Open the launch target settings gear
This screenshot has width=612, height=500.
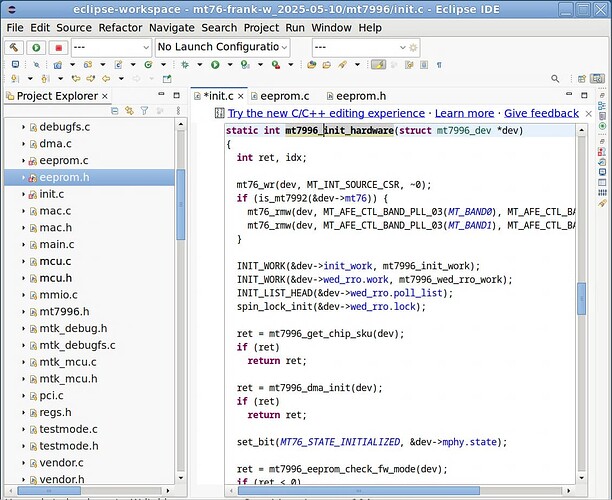pyautogui.click(x=413, y=48)
